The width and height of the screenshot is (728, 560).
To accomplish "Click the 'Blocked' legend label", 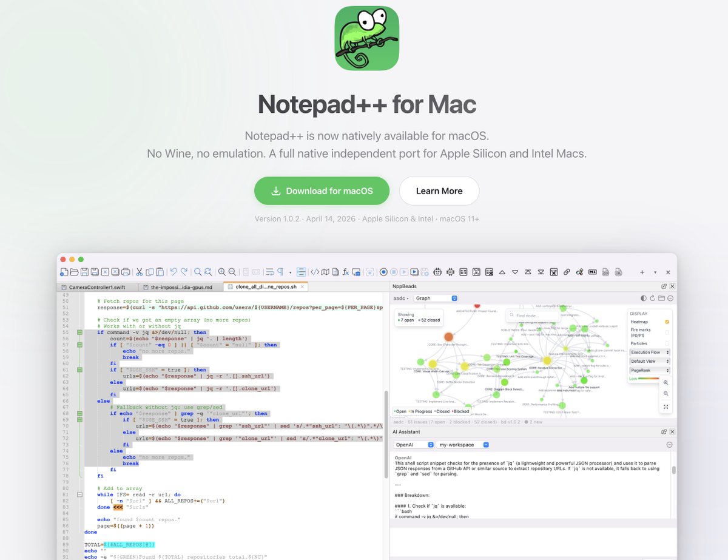I will point(460,411).
